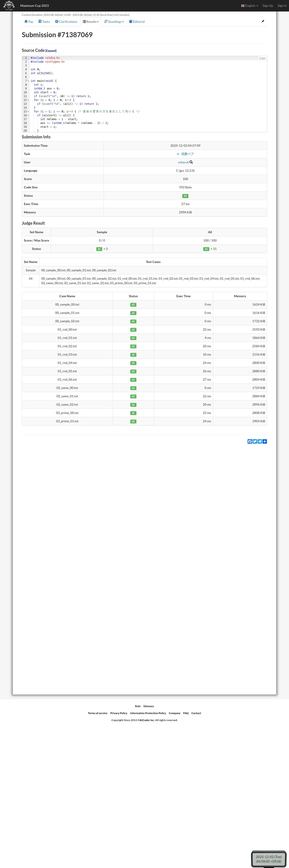Click magnifier icon next to mikecat
This screenshot has height=868, width=289.
(x=191, y=162)
